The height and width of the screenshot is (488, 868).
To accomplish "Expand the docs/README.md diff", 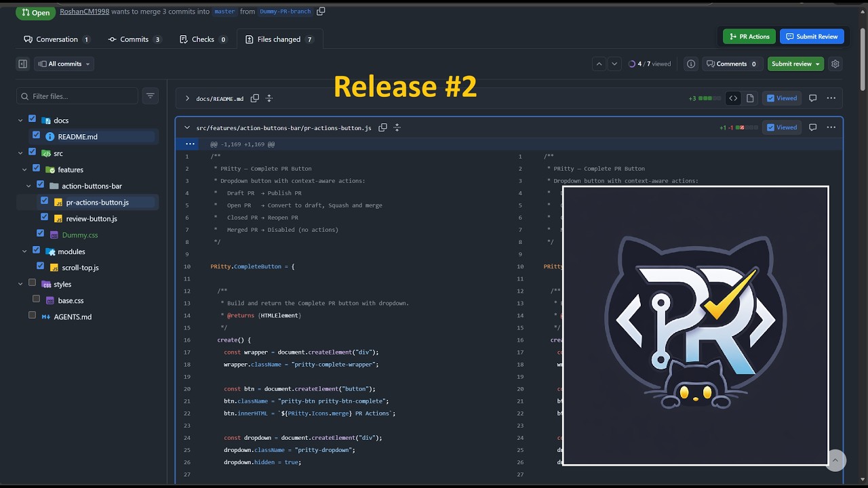I will 187,98.
